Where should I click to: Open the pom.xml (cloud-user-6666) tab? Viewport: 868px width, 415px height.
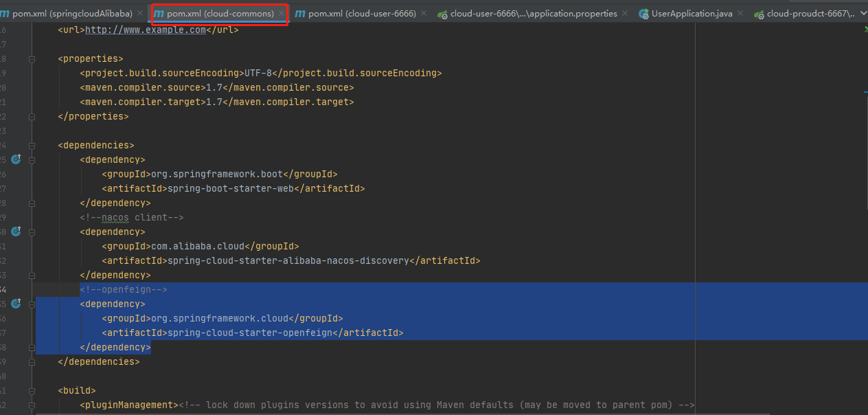click(x=362, y=14)
